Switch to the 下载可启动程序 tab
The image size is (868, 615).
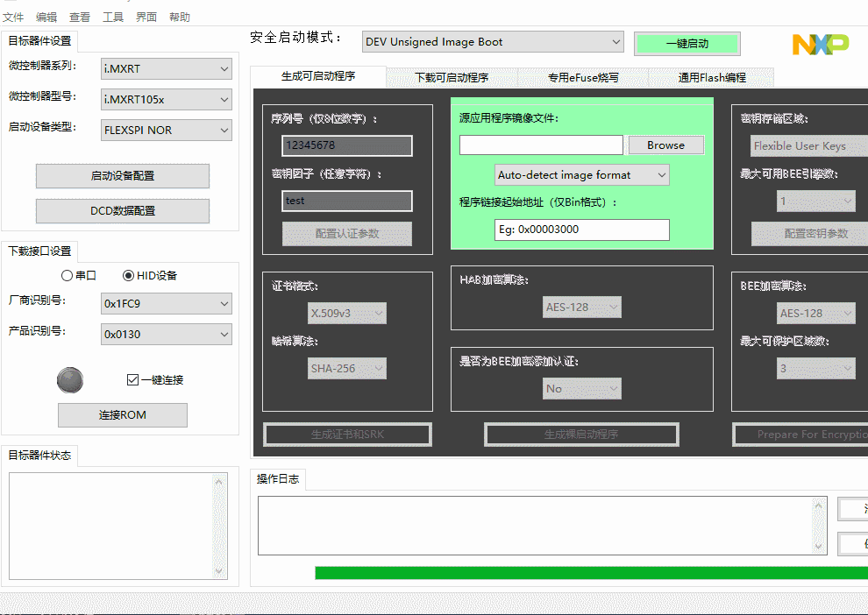[x=452, y=77]
